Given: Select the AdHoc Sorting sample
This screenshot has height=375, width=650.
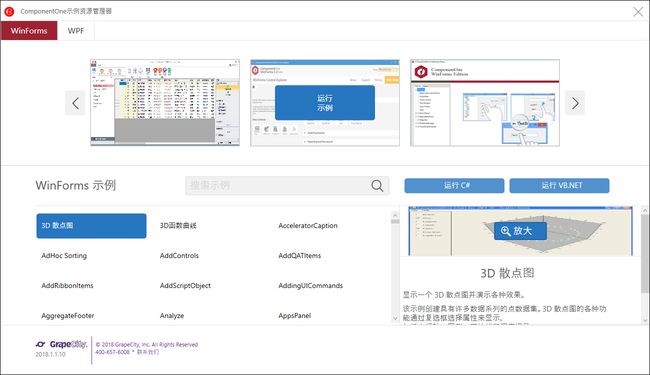Looking at the screenshot, I should click(x=64, y=256).
